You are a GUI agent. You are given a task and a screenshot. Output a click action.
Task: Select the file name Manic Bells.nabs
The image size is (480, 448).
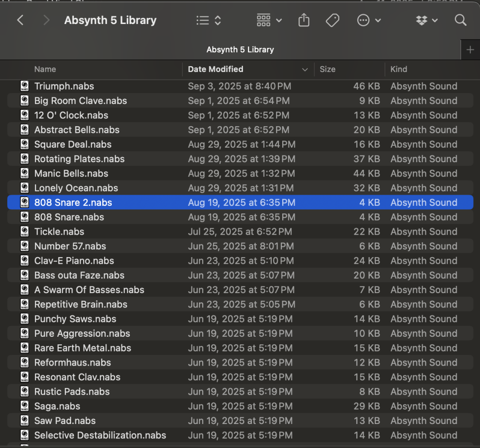pos(71,173)
